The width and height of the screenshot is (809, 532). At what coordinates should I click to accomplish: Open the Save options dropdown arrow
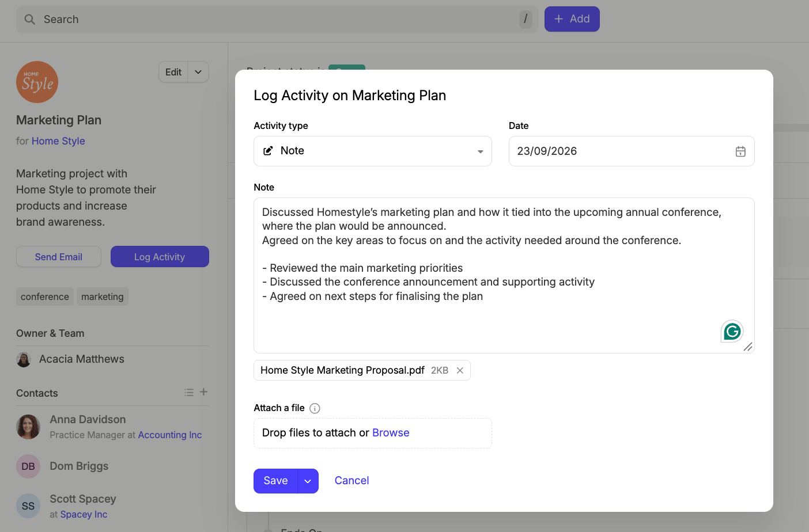click(x=308, y=481)
